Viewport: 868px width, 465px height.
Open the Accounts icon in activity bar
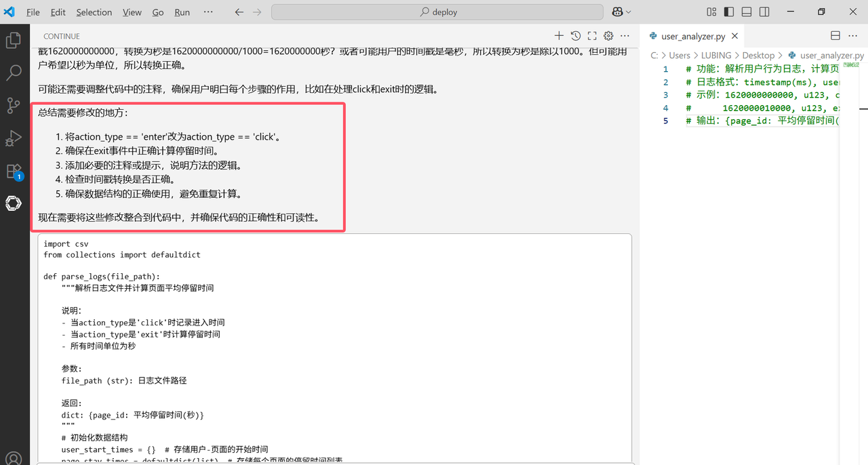pyautogui.click(x=14, y=458)
